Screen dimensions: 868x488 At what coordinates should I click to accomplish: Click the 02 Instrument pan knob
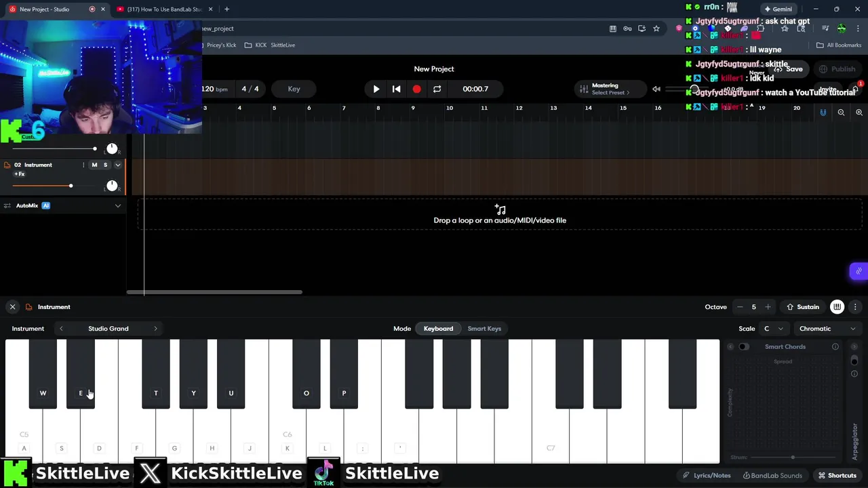[x=112, y=186]
